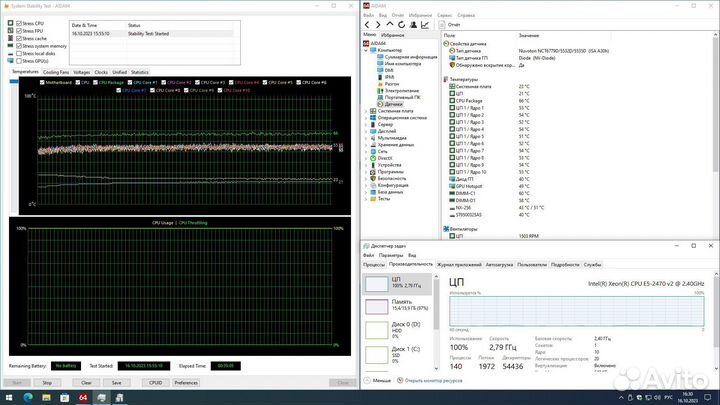This screenshot has width=720, height=405.
Task: Click the Clear button in stability test
Action: click(86, 382)
